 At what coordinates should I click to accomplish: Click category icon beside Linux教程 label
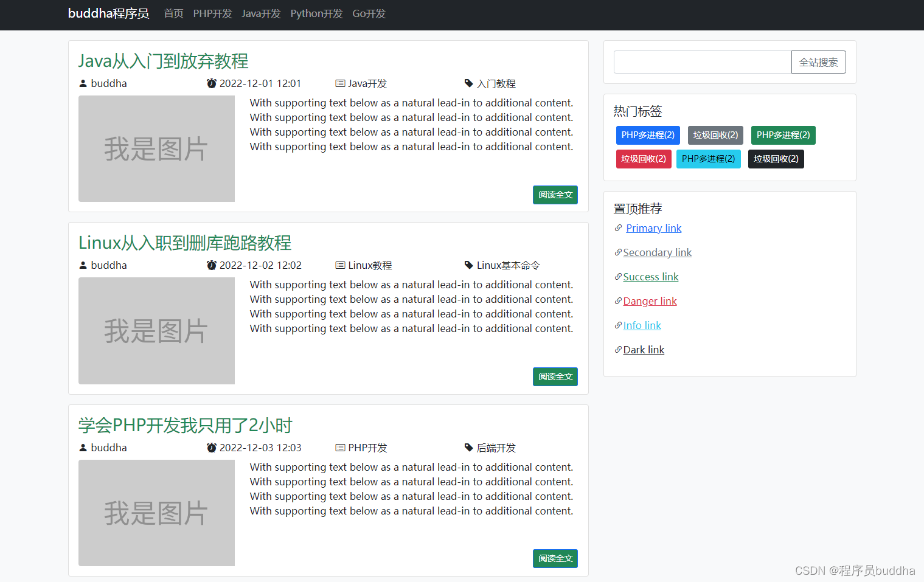click(340, 265)
